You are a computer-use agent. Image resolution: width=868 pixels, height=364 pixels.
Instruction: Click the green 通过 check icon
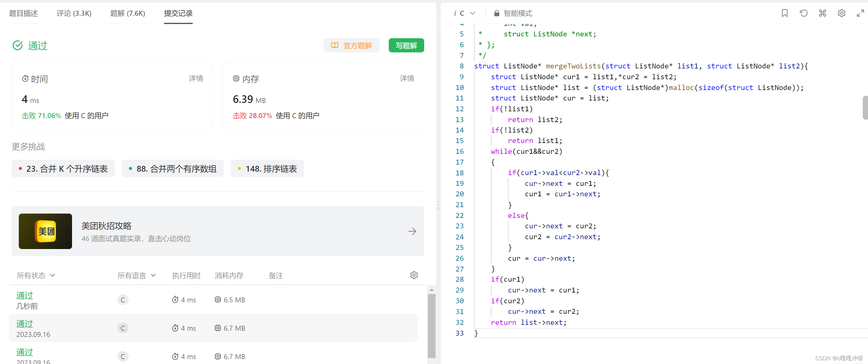tap(18, 45)
